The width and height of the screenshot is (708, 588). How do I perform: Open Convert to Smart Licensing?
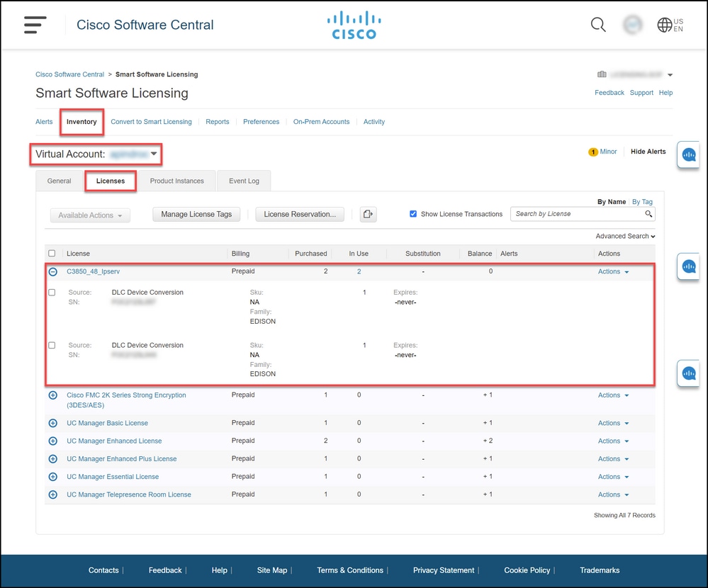tap(151, 122)
